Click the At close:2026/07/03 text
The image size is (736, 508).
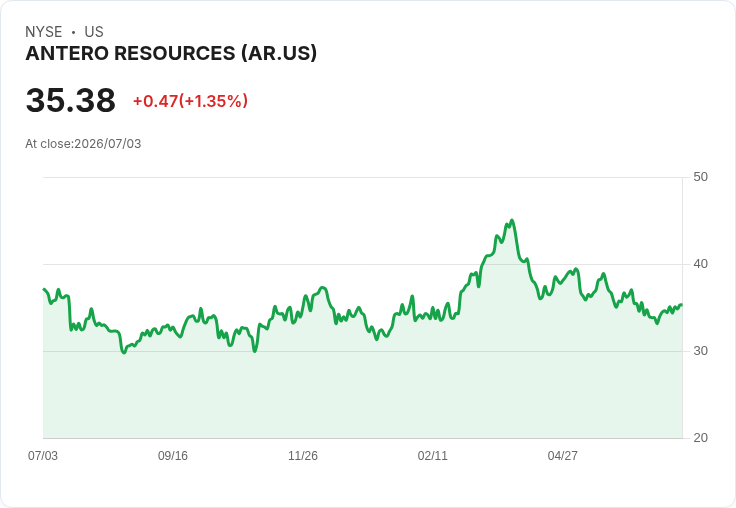pos(83,144)
